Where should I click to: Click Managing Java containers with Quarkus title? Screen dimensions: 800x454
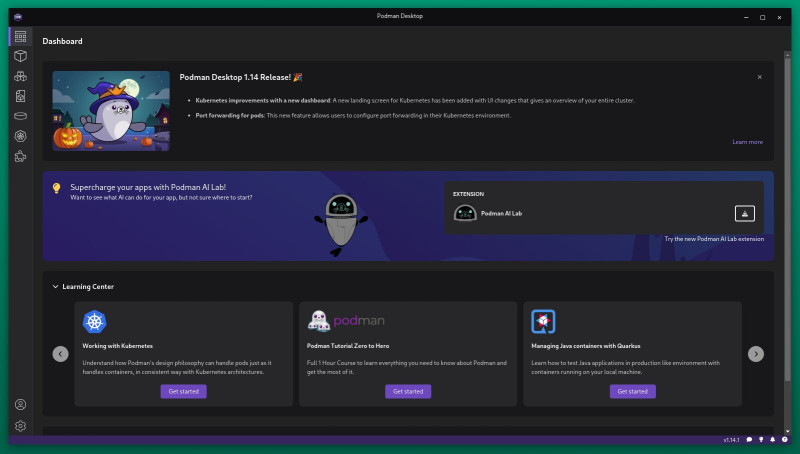coord(586,346)
